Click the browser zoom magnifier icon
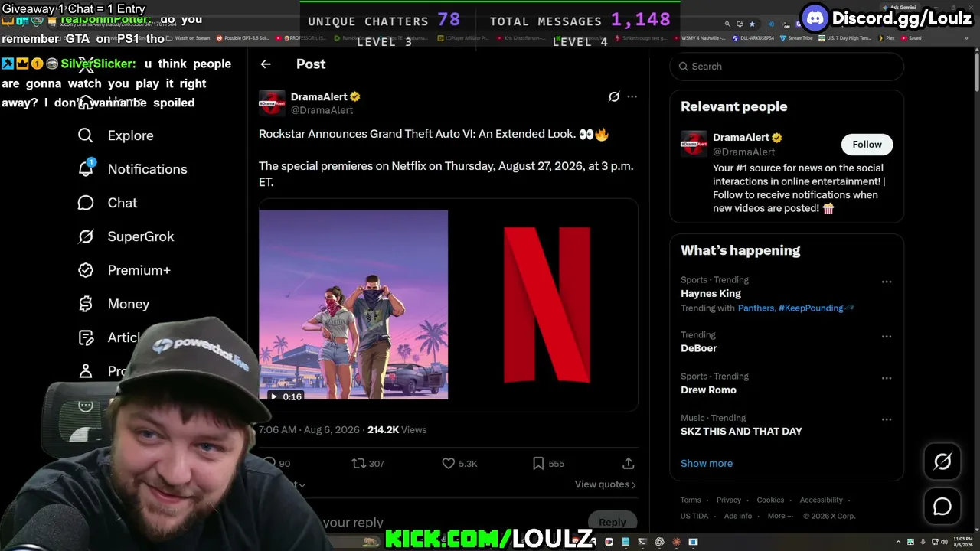The image size is (980, 551). 727,24
